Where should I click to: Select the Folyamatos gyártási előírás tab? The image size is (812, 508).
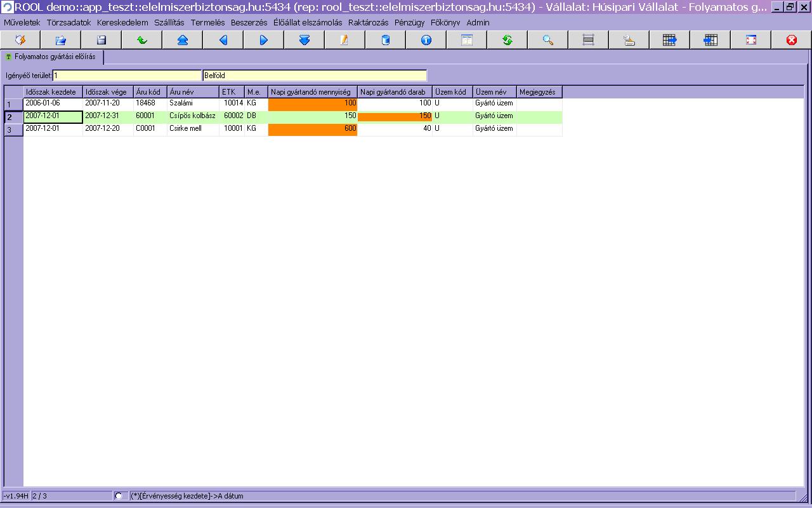point(51,57)
